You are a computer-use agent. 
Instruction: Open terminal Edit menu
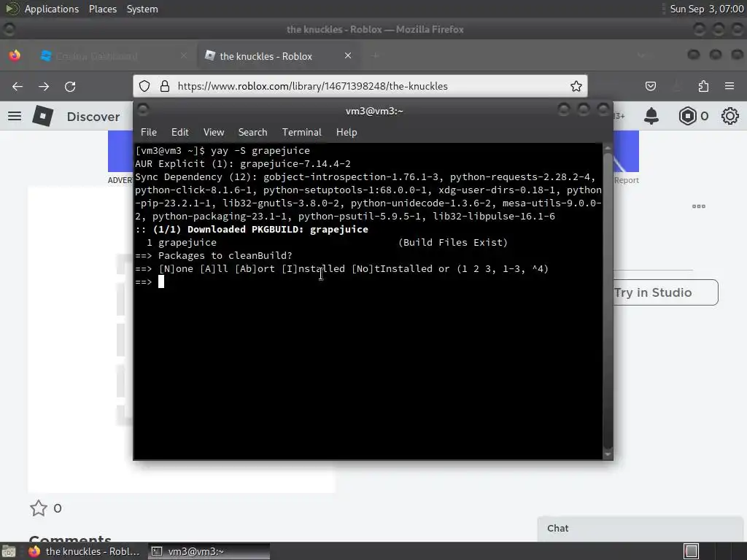[x=179, y=133]
